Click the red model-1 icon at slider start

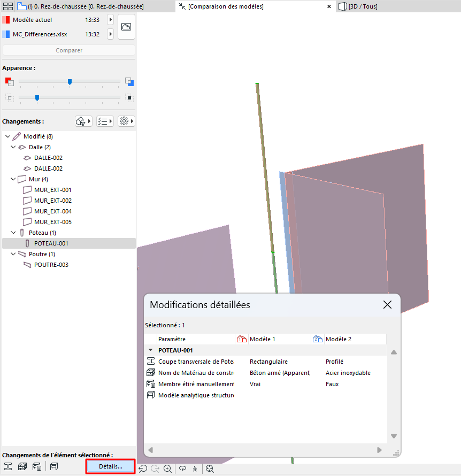10,82
